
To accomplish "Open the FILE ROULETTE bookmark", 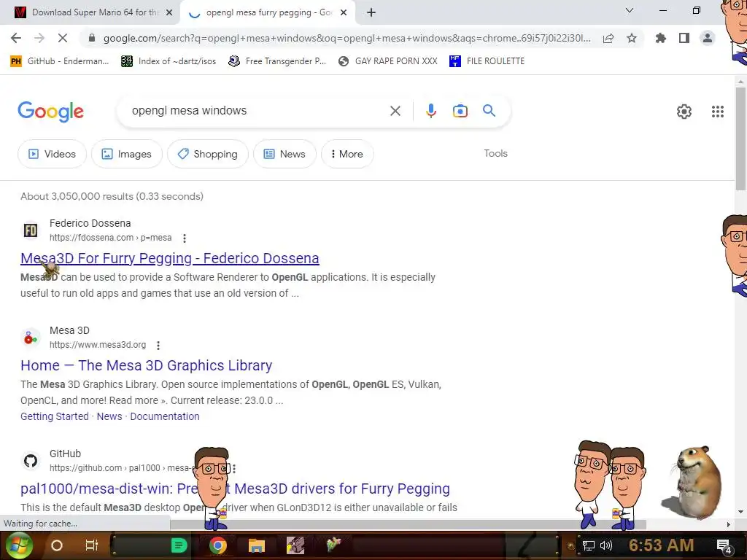I will tap(487, 61).
